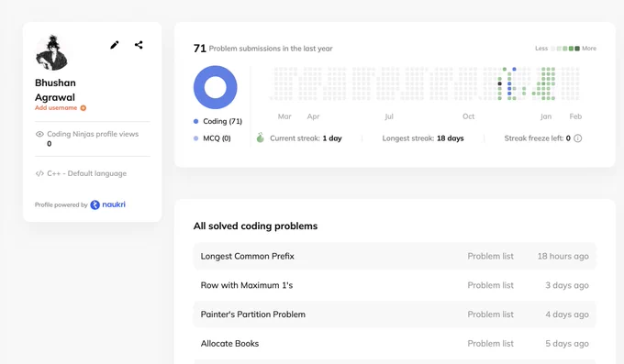Click C++ - Default language text
The width and height of the screenshot is (624, 364).
pyautogui.click(x=87, y=173)
